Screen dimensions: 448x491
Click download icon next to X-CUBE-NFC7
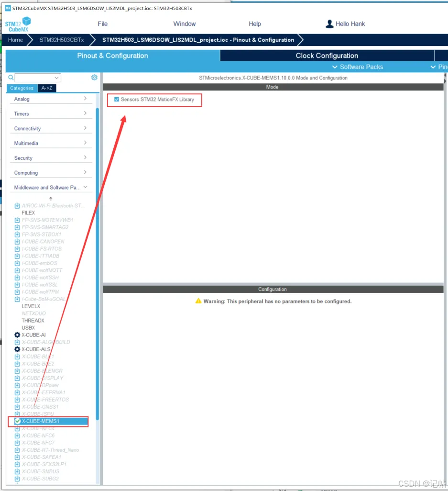(17, 443)
